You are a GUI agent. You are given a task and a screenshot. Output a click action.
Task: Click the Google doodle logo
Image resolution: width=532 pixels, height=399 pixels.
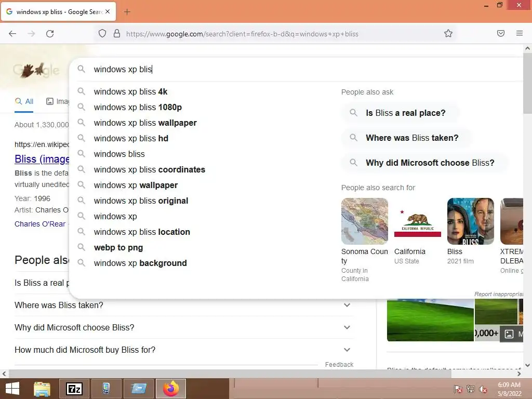click(x=36, y=70)
